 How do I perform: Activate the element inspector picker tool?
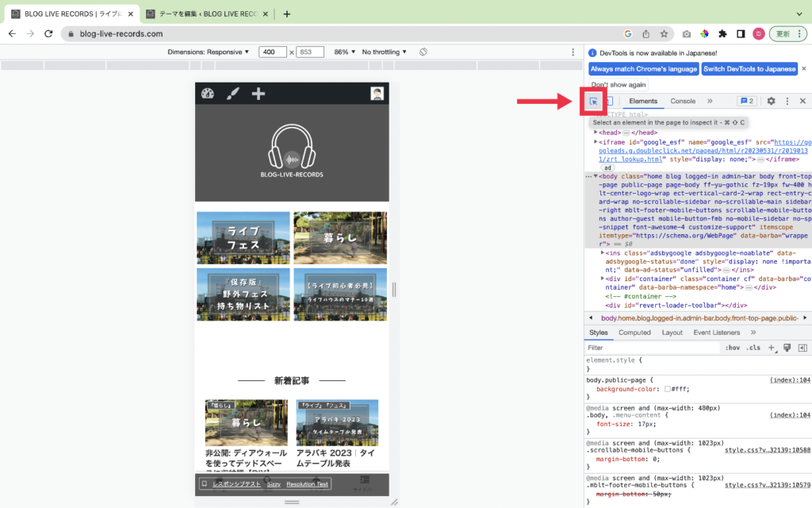pyautogui.click(x=593, y=102)
